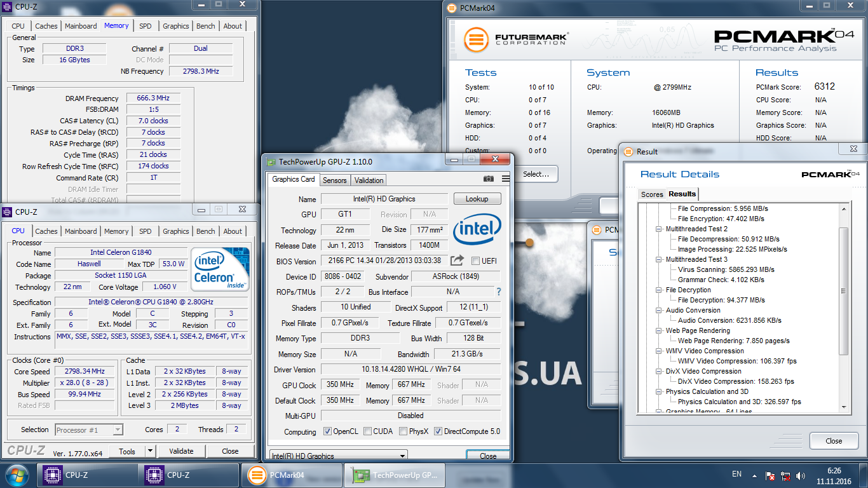Show hidden tray icons arrow
This screenshot has height=488, width=868.
pos(754,475)
